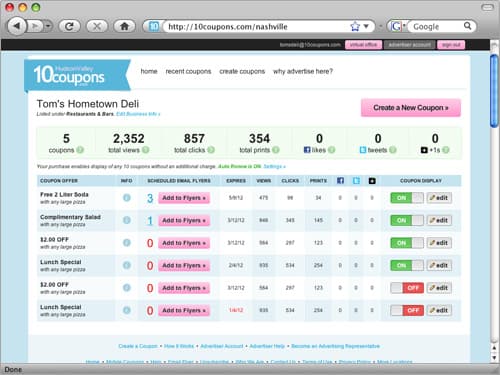Click the red expired date 1/4/12

coord(236,310)
